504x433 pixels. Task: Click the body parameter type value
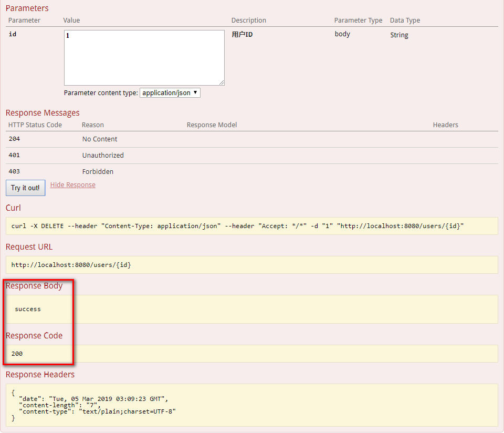pyautogui.click(x=342, y=34)
